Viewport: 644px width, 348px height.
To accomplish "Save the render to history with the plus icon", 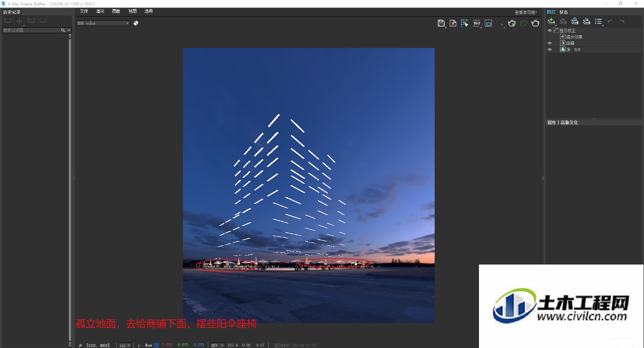I will coord(8,21).
